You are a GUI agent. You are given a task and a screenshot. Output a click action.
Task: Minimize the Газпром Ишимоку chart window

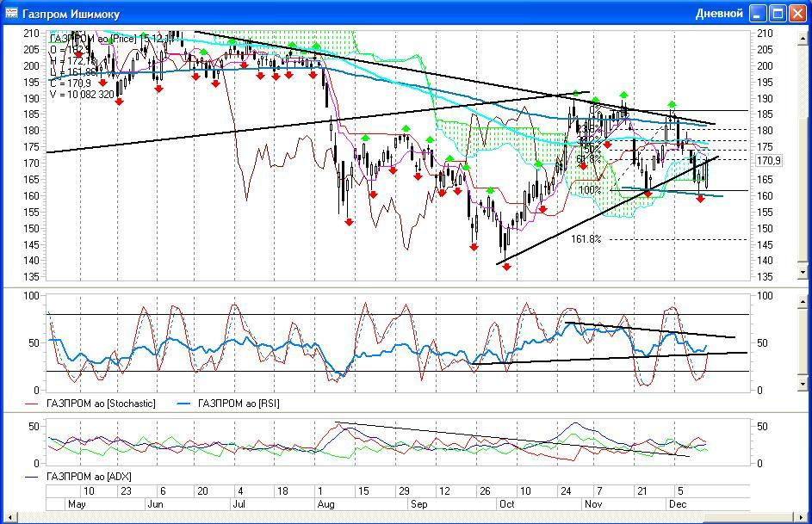coord(758,13)
